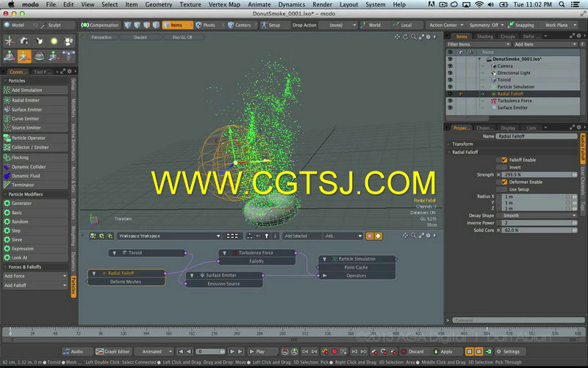The width and height of the screenshot is (588, 368).
Task: Open the Geometry menu
Action: tap(158, 4)
